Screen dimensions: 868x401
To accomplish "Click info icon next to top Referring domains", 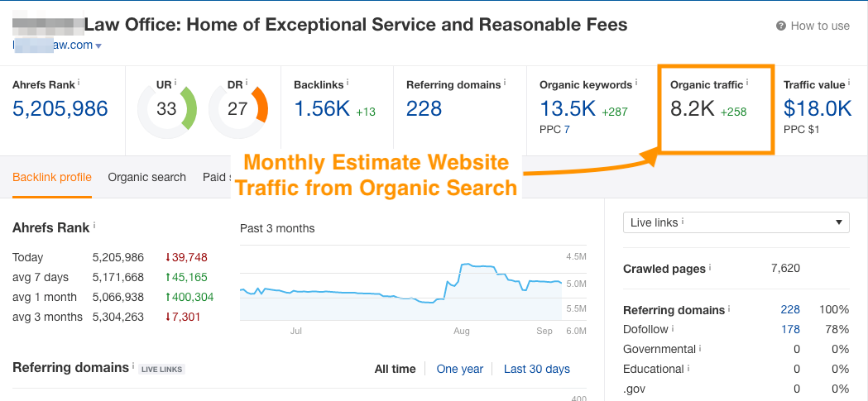I will pyautogui.click(x=505, y=83).
